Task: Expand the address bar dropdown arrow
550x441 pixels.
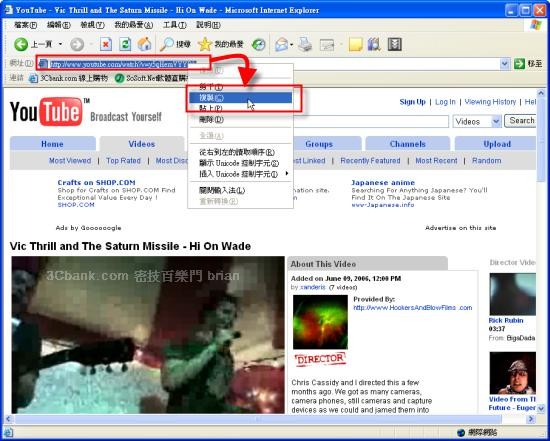Action: point(504,64)
